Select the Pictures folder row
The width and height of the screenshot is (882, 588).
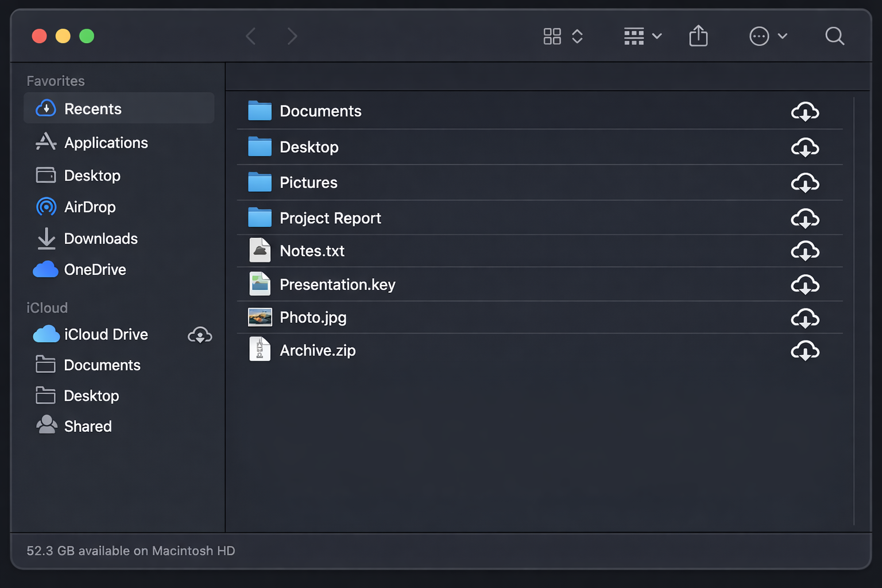540,183
